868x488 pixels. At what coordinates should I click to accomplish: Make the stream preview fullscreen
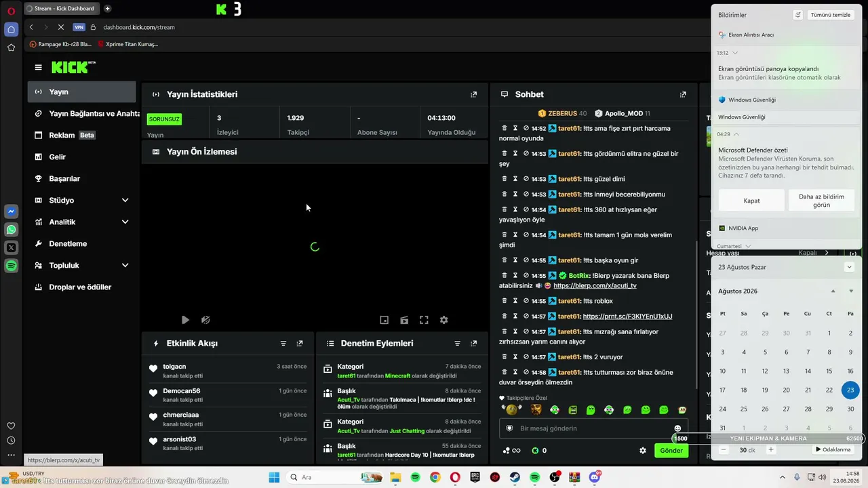point(424,320)
